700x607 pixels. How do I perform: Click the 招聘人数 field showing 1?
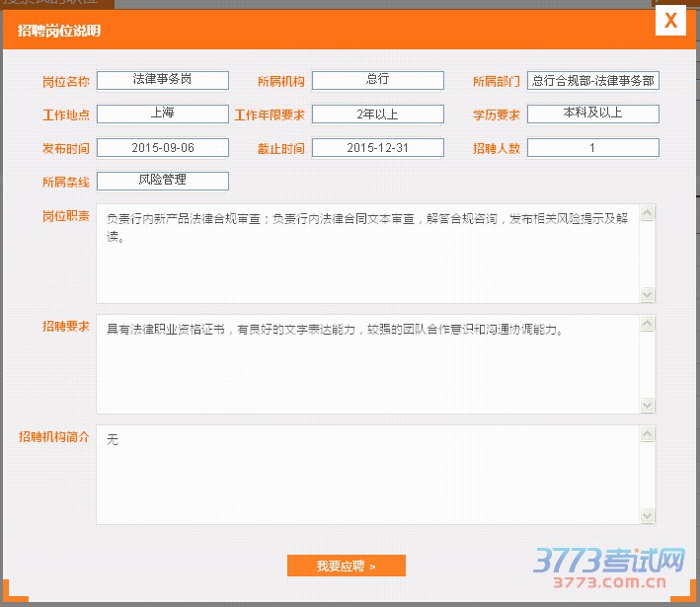tap(592, 148)
